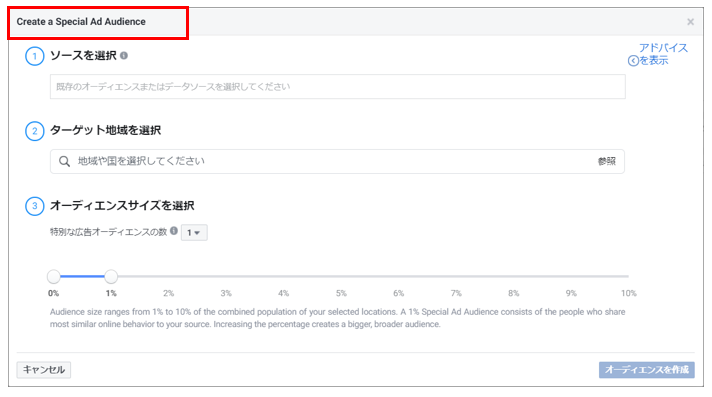Click the info icon beside 特別な広告オーディエンスの数
This screenshot has height=397, width=712.
pos(174,231)
